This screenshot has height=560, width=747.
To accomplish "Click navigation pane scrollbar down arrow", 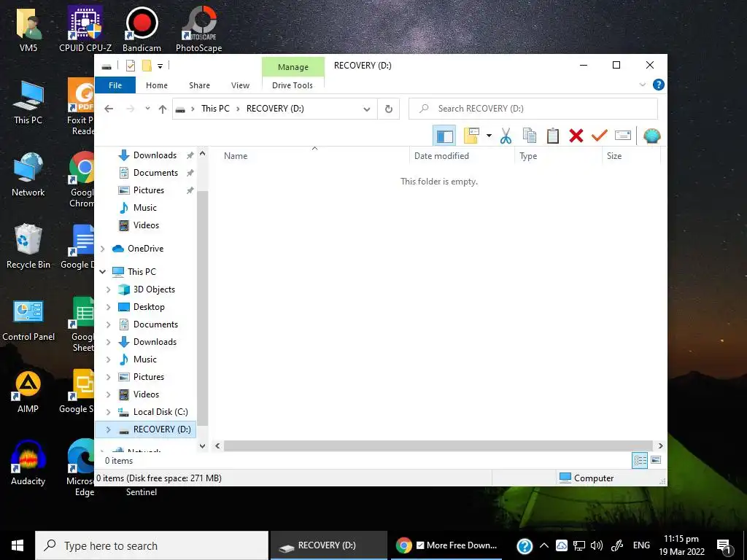I will click(202, 446).
